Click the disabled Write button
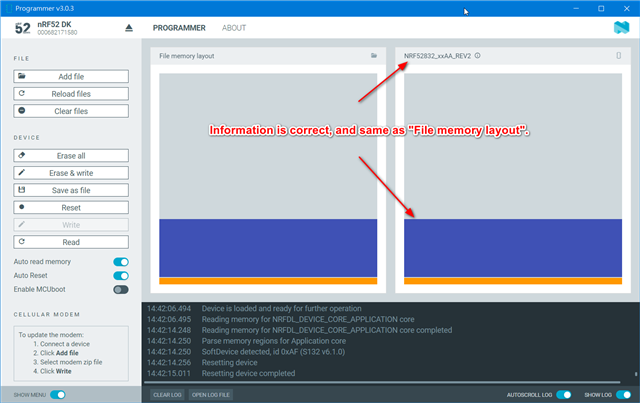 [71, 225]
